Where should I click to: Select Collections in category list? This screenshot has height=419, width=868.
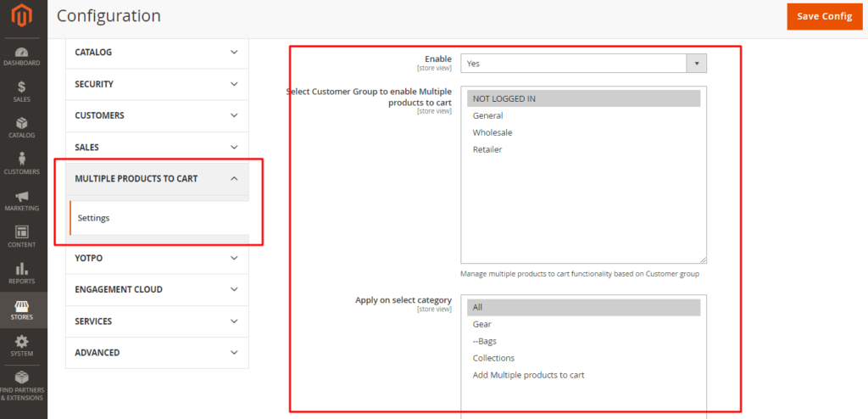(583, 358)
